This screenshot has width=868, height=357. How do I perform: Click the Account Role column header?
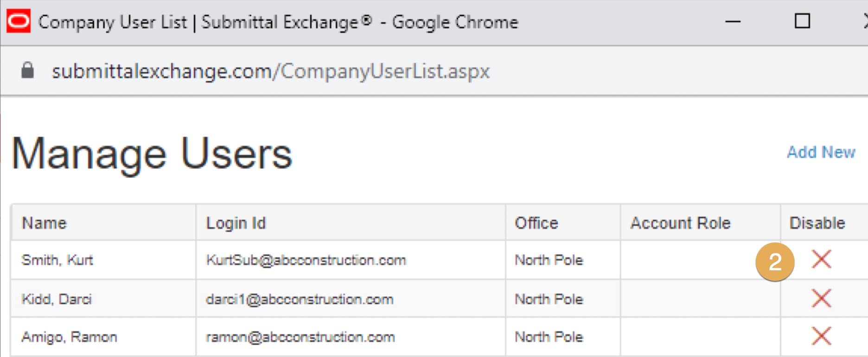tap(680, 223)
